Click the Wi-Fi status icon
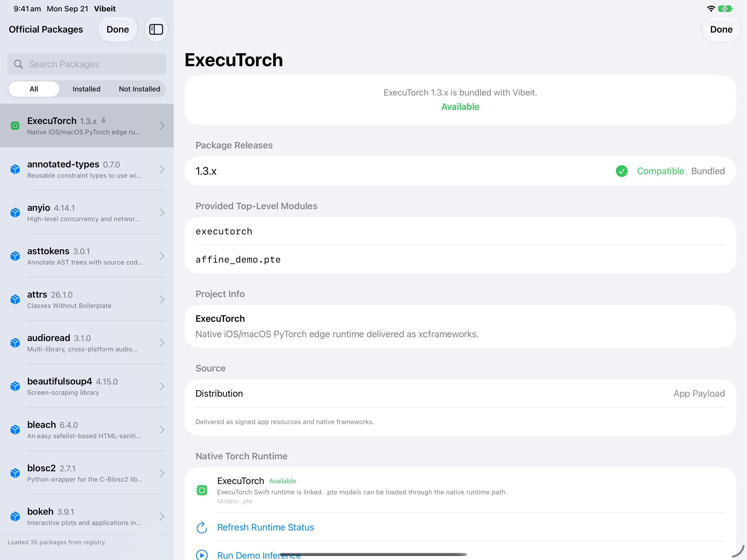This screenshot has width=747, height=560. point(711,8)
